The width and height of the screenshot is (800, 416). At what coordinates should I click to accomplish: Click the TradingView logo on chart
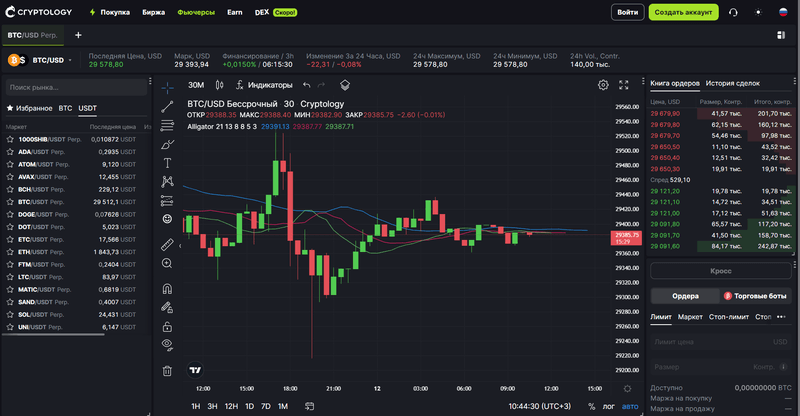pos(195,370)
